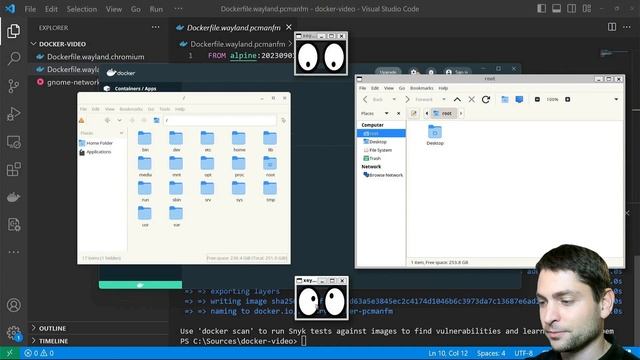The width and height of the screenshot is (640, 360).
Task: Open the Explorer views and more actions menu
Action: 156,27
